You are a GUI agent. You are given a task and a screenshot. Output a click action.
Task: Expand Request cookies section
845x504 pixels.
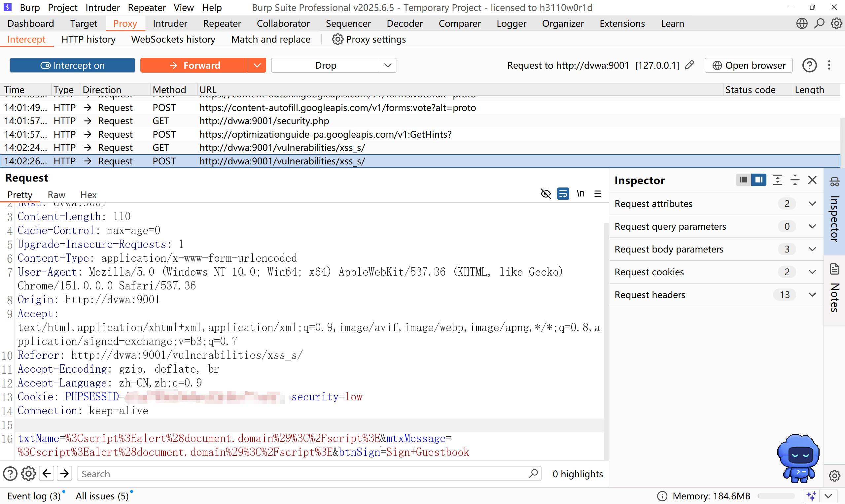[812, 272]
